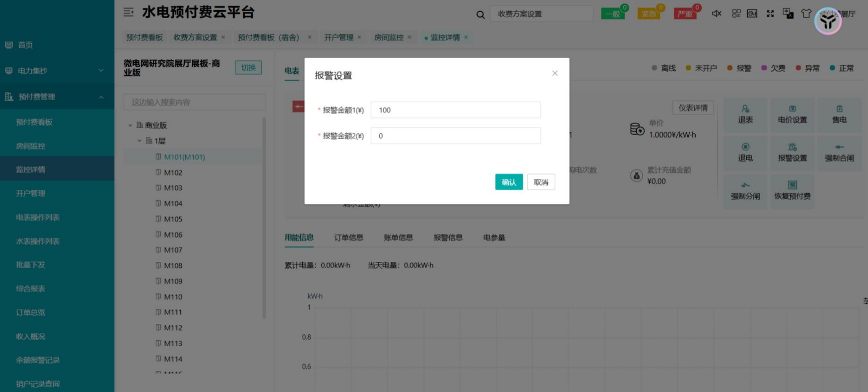Click the 切换 button

click(x=248, y=67)
